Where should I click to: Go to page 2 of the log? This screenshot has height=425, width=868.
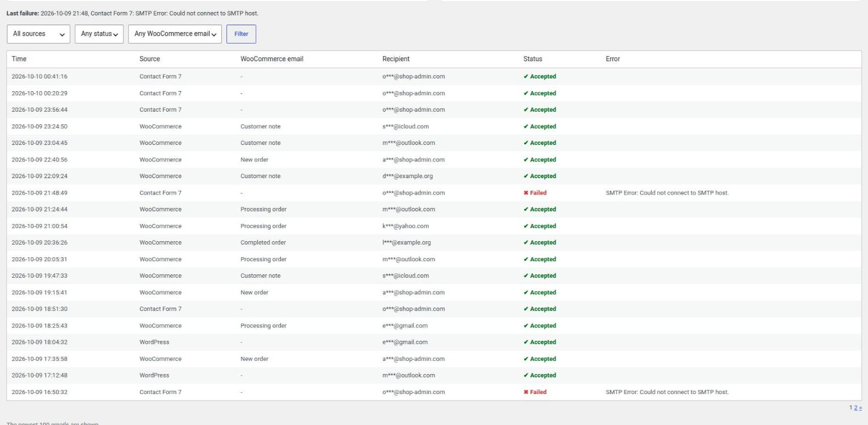pos(855,407)
